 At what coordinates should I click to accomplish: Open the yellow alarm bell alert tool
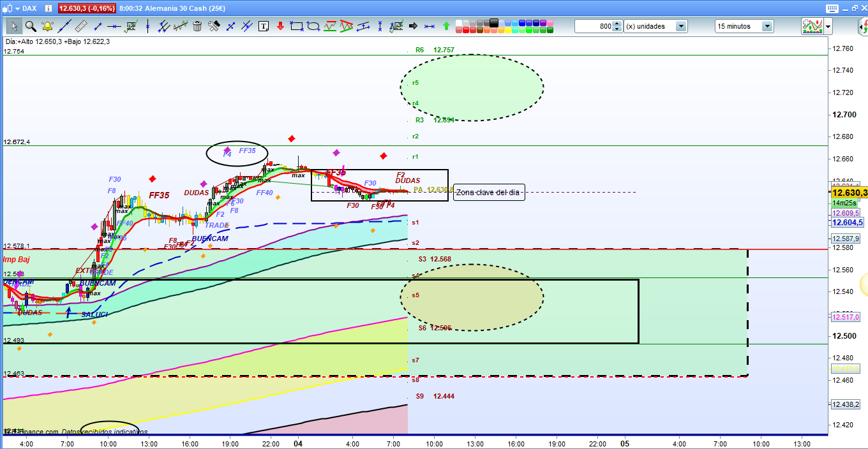(47, 26)
